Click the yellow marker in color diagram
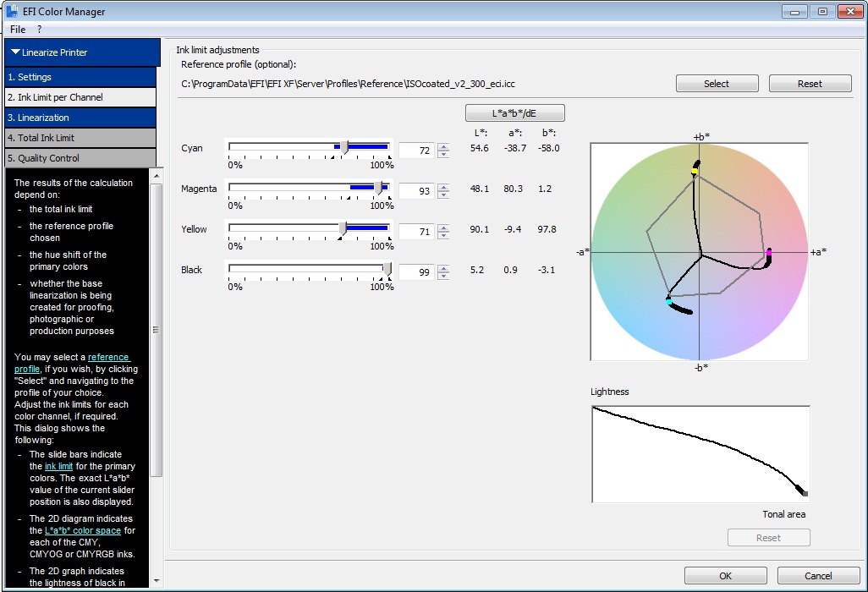The image size is (868, 592). click(695, 172)
